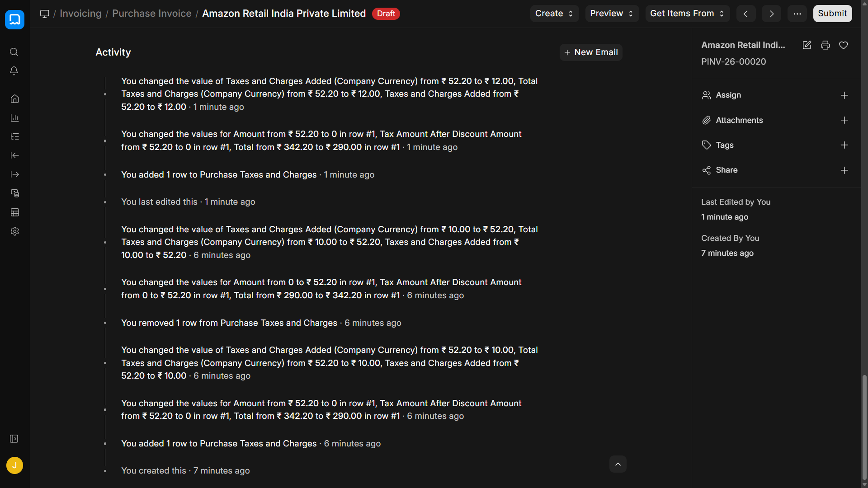Add a tag with Tags plus
The width and height of the screenshot is (868, 488).
(x=844, y=145)
